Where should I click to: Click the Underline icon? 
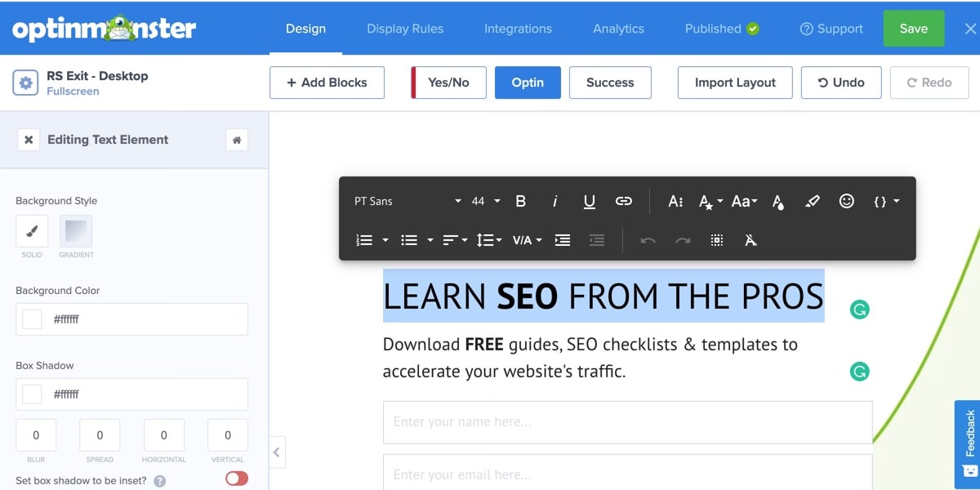[x=589, y=201]
